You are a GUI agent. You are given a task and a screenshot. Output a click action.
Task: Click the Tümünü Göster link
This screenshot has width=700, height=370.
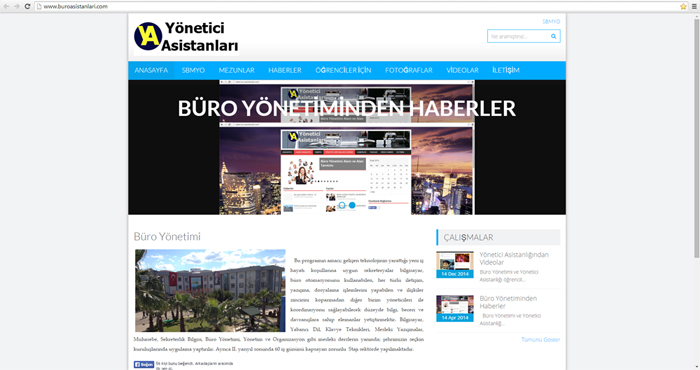click(x=541, y=340)
